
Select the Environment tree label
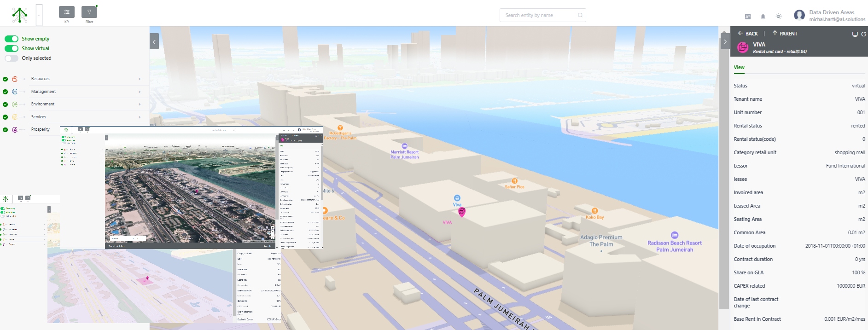(43, 104)
